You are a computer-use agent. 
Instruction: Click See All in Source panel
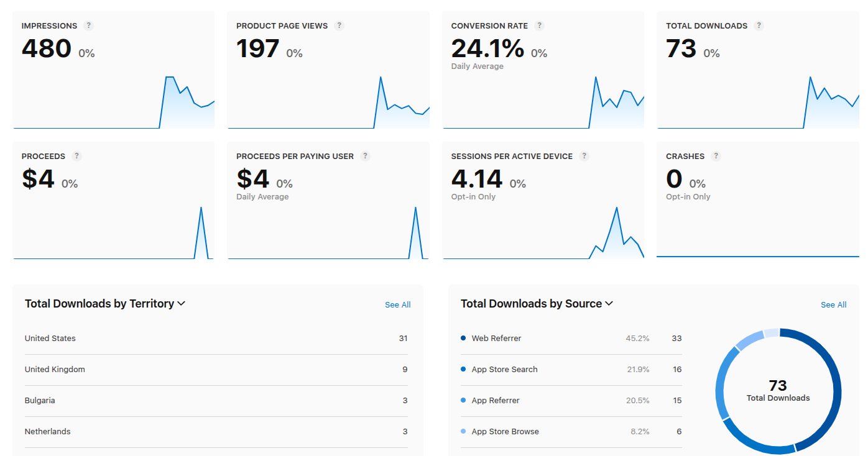(x=833, y=304)
